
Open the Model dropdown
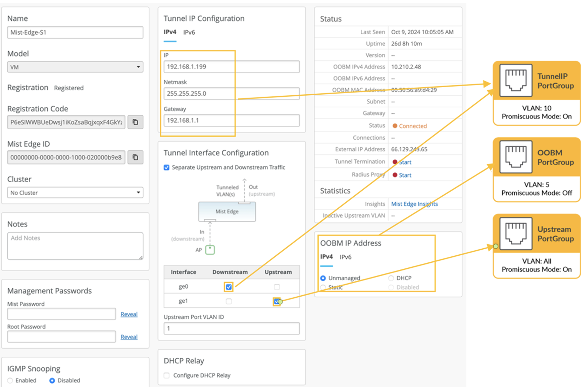75,67
